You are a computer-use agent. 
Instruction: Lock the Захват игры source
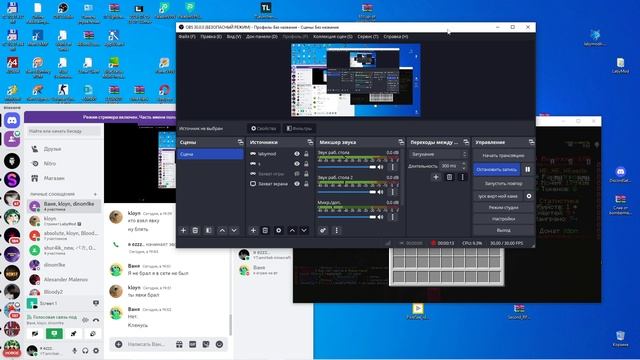click(x=306, y=173)
